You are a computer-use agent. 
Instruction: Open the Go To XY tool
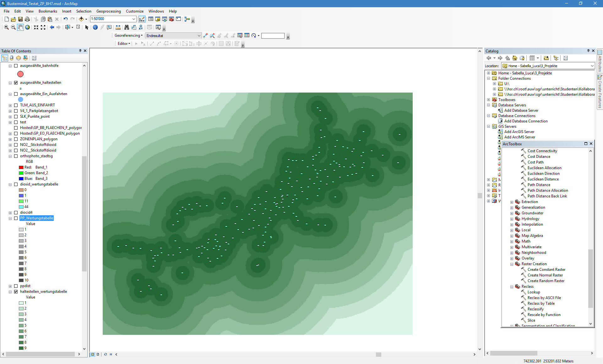[x=141, y=27]
